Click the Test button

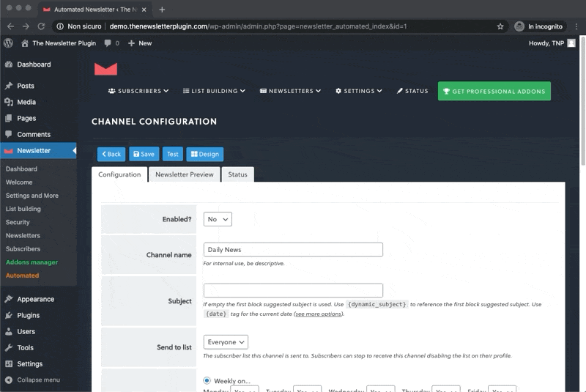pos(172,154)
